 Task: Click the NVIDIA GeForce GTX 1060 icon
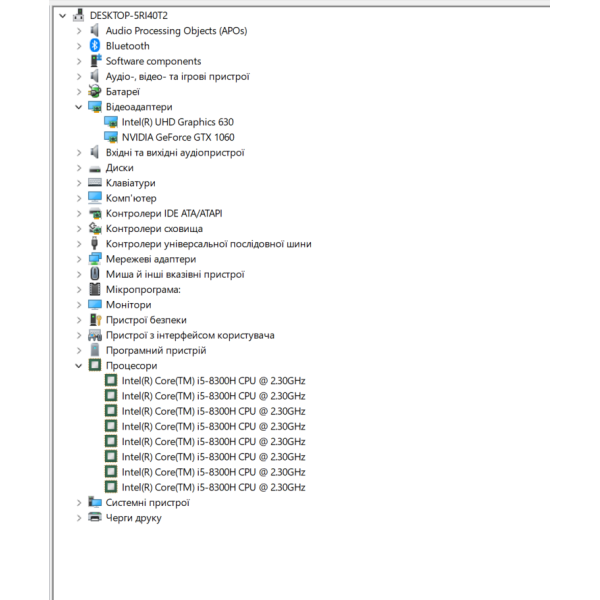[111, 137]
